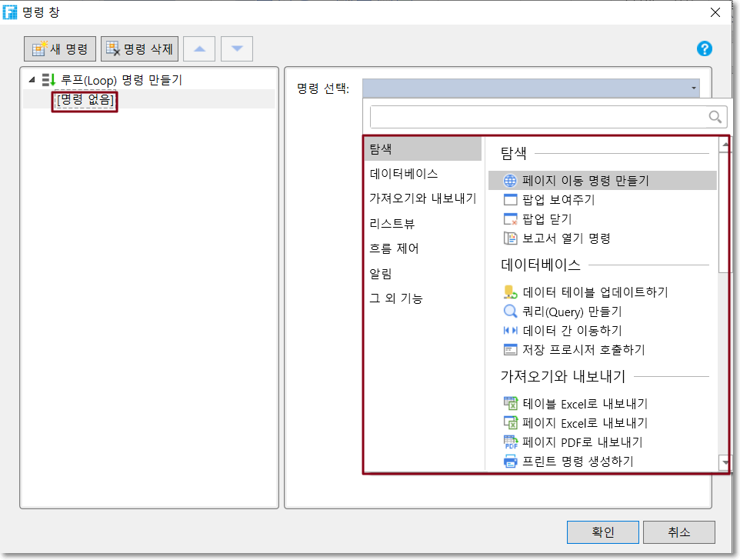The height and width of the screenshot is (560, 740).
Task: Click the 페이지 PDF로 내보내기 icon
Action: pos(510,442)
